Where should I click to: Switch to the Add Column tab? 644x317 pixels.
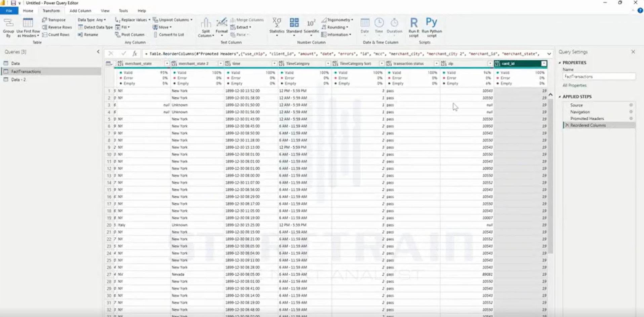tap(80, 11)
